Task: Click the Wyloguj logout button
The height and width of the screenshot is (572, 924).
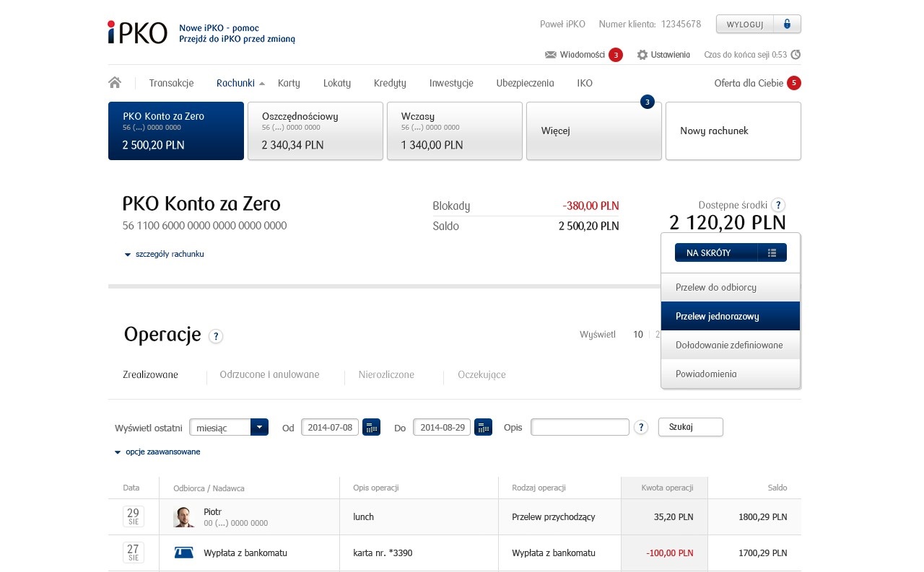Action: click(x=744, y=25)
